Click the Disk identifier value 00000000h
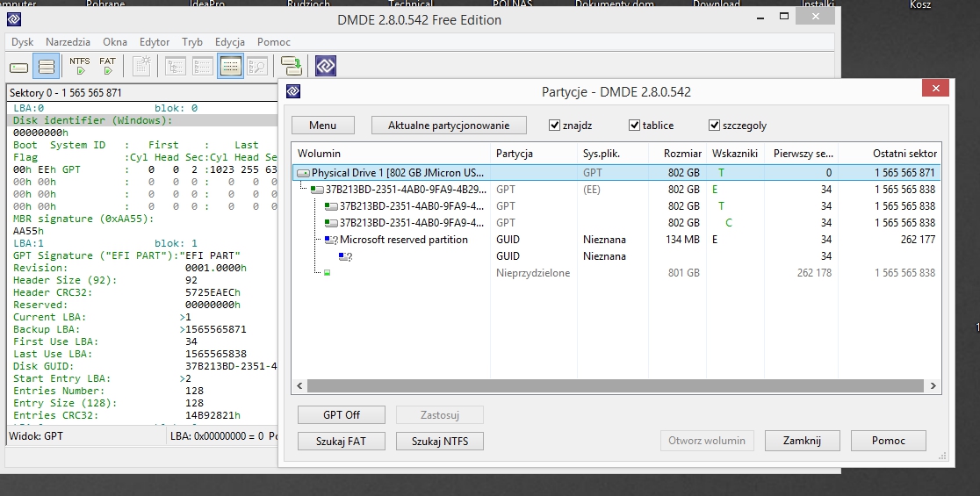Screen dimensions: 980x496 (40, 133)
